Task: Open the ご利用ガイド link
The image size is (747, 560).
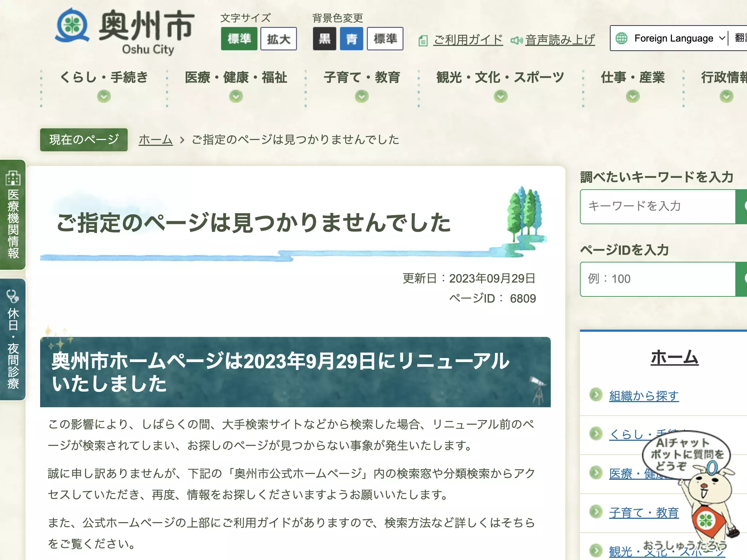Action: (x=468, y=40)
